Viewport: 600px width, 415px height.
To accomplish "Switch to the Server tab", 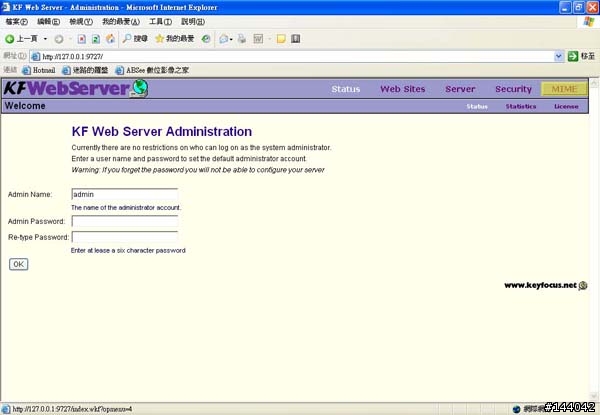I will (460, 89).
